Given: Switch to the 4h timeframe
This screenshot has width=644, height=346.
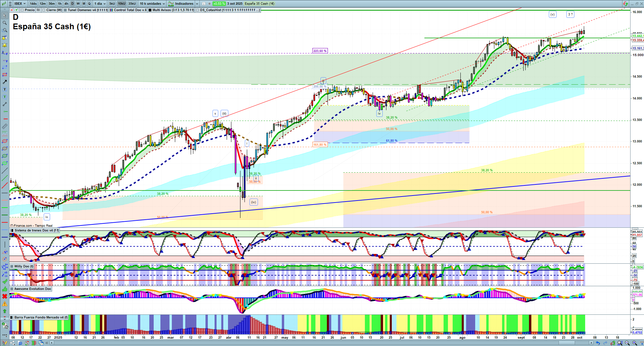Looking at the screenshot, I should pyautogui.click(x=66, y=4).
